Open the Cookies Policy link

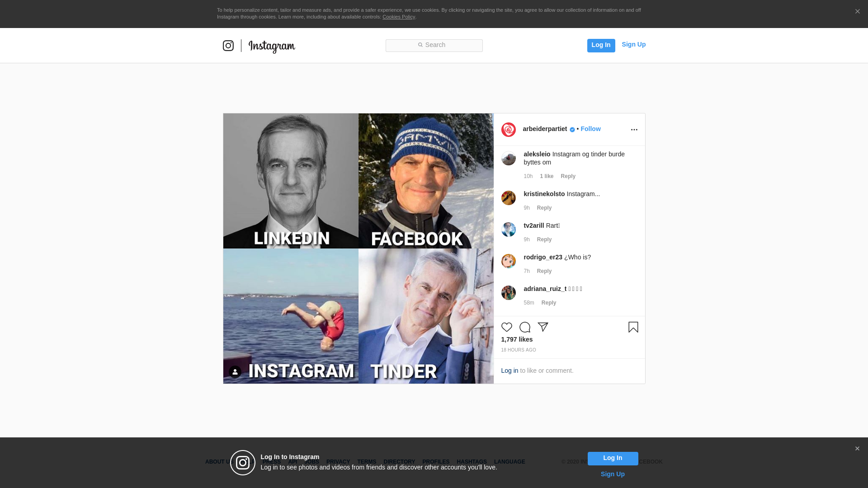(x=399, y=17)
